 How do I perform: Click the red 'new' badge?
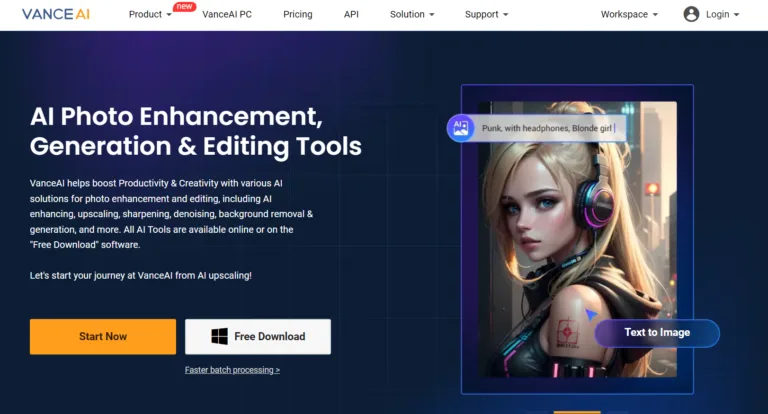[184, 6]
